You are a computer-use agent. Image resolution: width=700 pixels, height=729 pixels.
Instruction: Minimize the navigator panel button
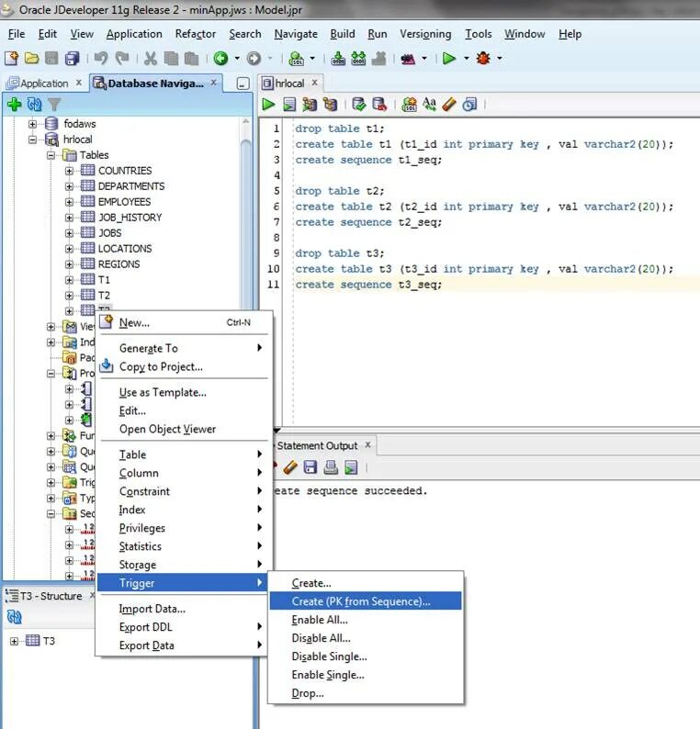(243, 84)
